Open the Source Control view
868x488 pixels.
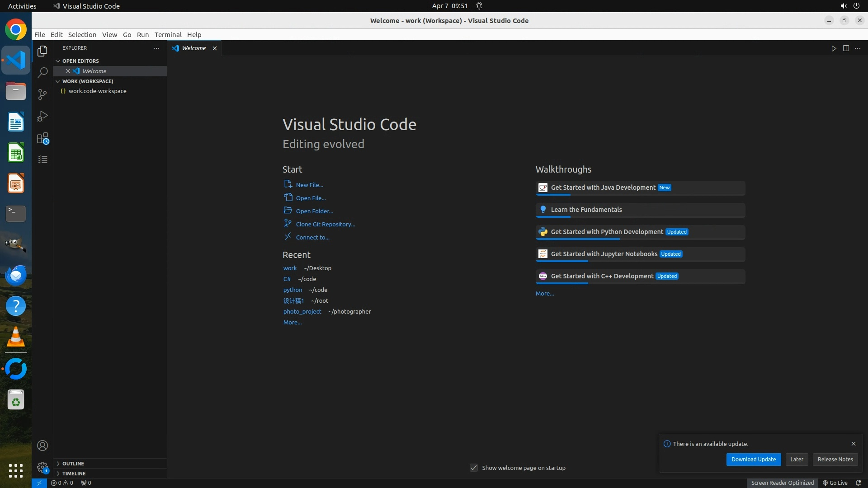pyautogui.click(x=42, y=94)
